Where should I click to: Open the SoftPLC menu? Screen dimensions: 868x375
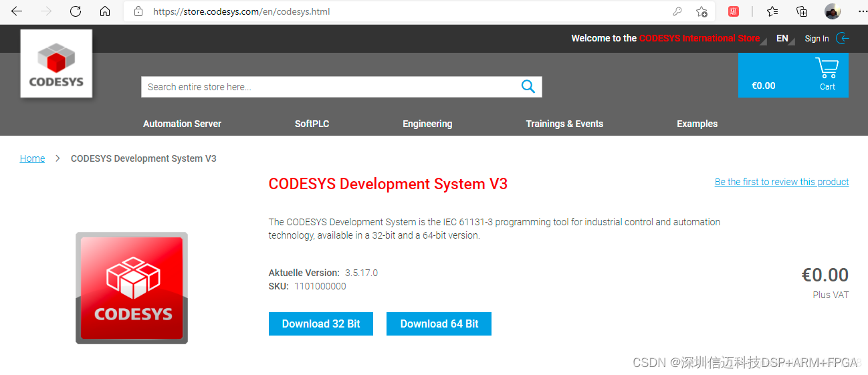(312, 124)
